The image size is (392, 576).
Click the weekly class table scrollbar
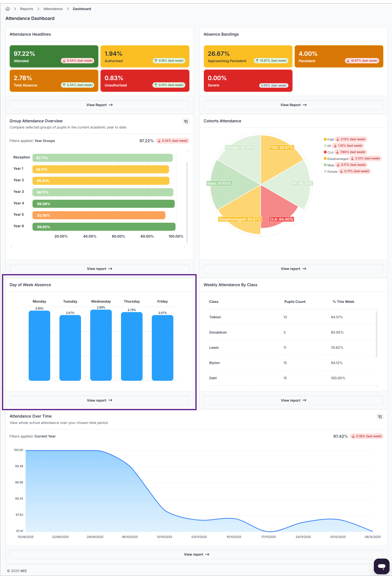[376, 335]
